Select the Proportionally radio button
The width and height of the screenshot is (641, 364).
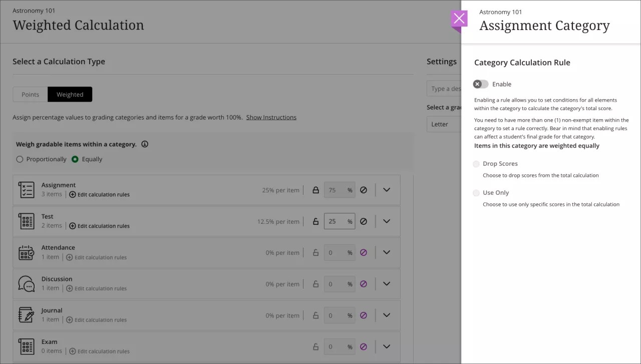tap(20, 159)
